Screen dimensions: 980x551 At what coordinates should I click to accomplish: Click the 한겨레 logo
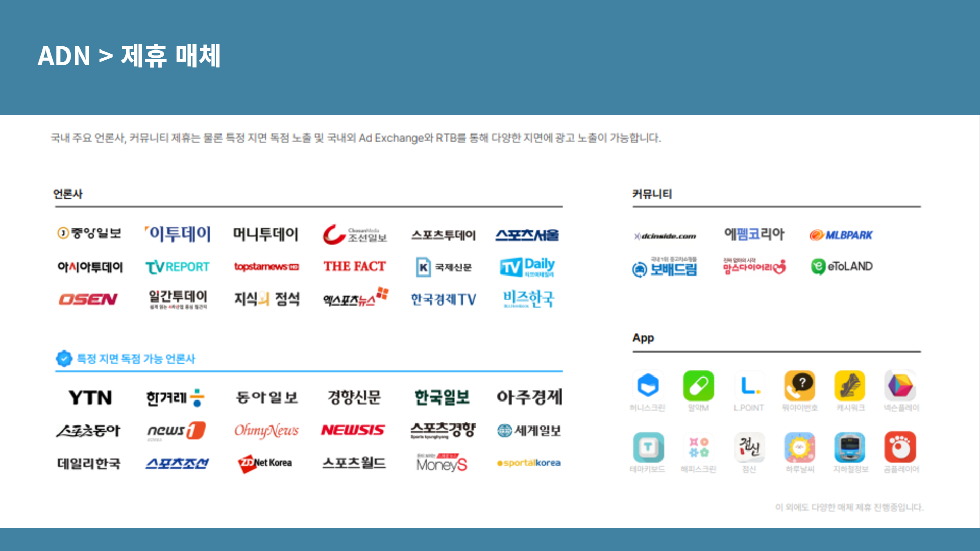175,398
